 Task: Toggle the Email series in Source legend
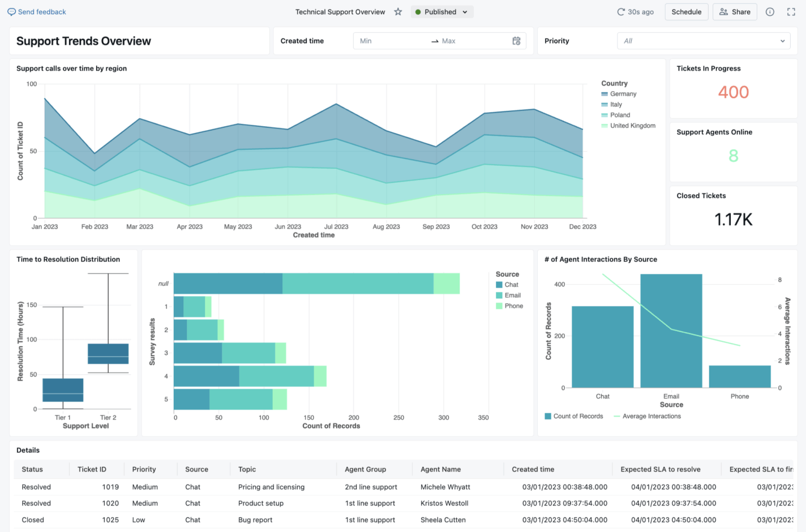point(512,295)
